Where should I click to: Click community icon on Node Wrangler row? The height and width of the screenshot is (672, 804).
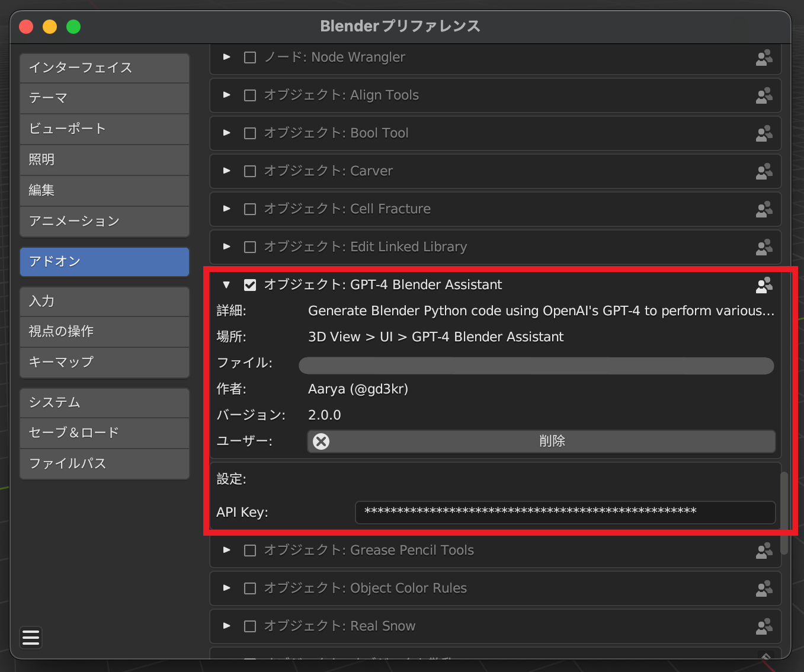[x=764, y=57]
